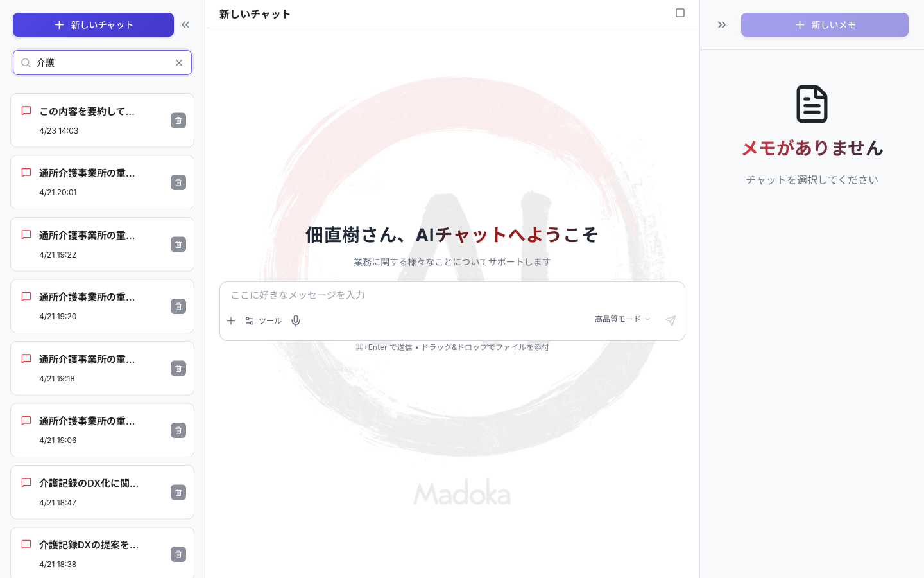This screenshot has height=578, width=924.
Task: Click chat bubble icon of 4/21 19:22 chat
Action: 26,234
